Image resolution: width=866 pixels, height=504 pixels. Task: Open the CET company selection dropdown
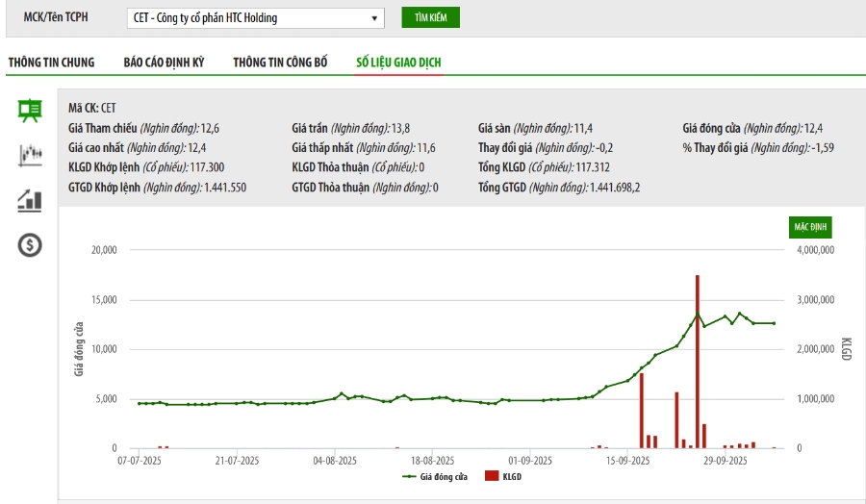click(254, 18)
